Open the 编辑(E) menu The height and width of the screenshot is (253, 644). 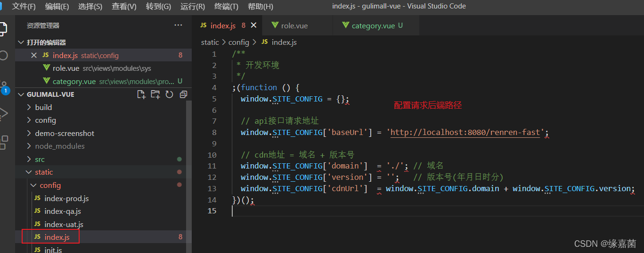click(x=57, y=7)
